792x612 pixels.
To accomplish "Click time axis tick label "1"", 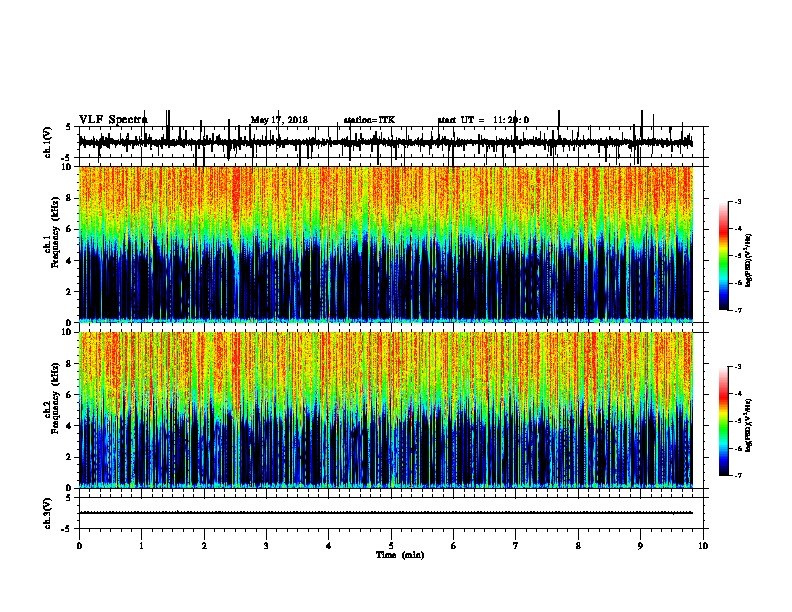I will tap(141, 546).
